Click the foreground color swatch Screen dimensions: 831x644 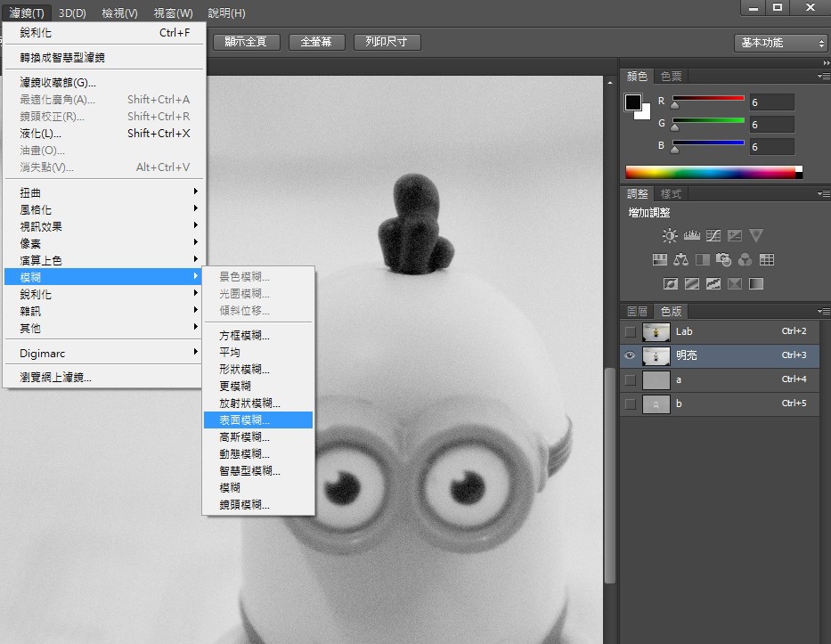point(632,102)
